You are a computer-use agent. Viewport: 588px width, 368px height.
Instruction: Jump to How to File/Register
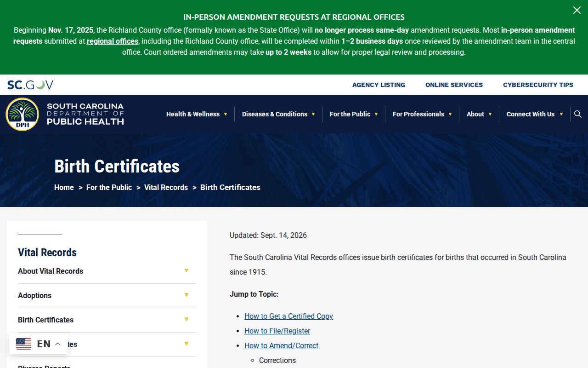[x=277, y=331]
